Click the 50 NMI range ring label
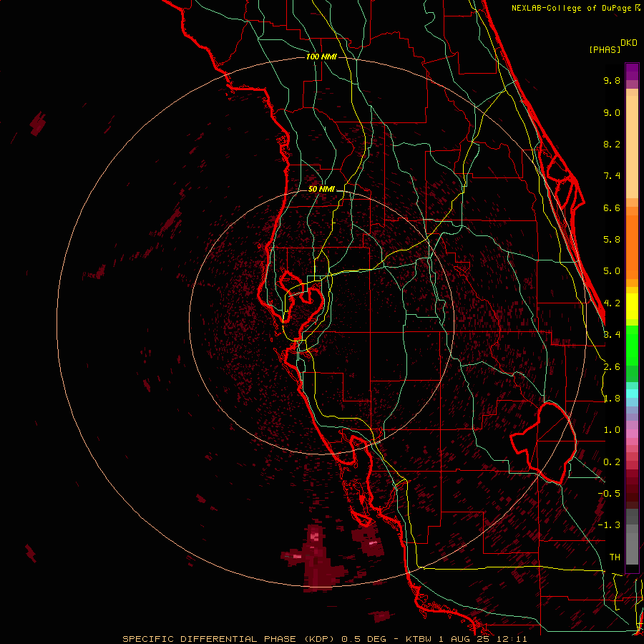The height and width of the screenshot is (644, 644). (x=321, y=189)
